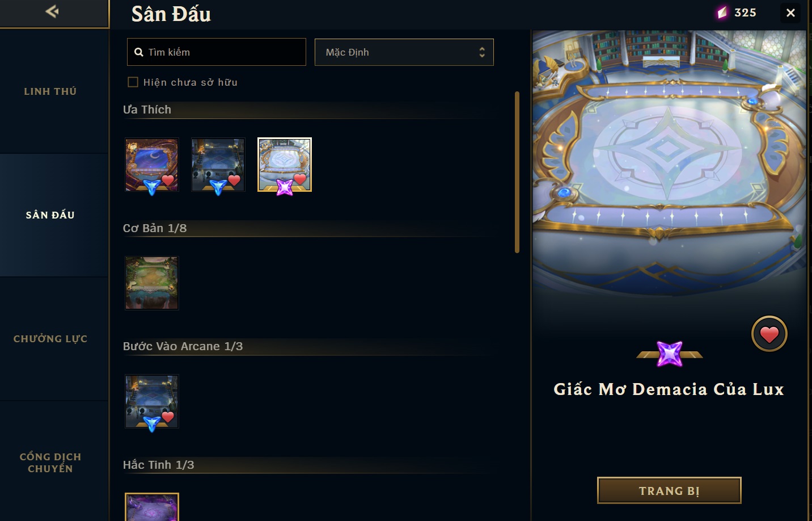812x521 pixels.
Task: Click heart on Bước Vào Arcane arena thumbnail
Action: [x=168, y=417]
